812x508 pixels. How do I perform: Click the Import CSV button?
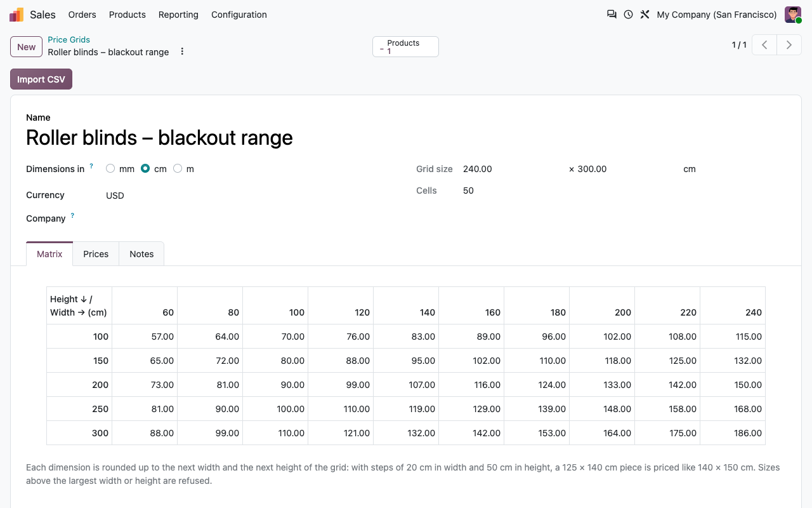41,79
